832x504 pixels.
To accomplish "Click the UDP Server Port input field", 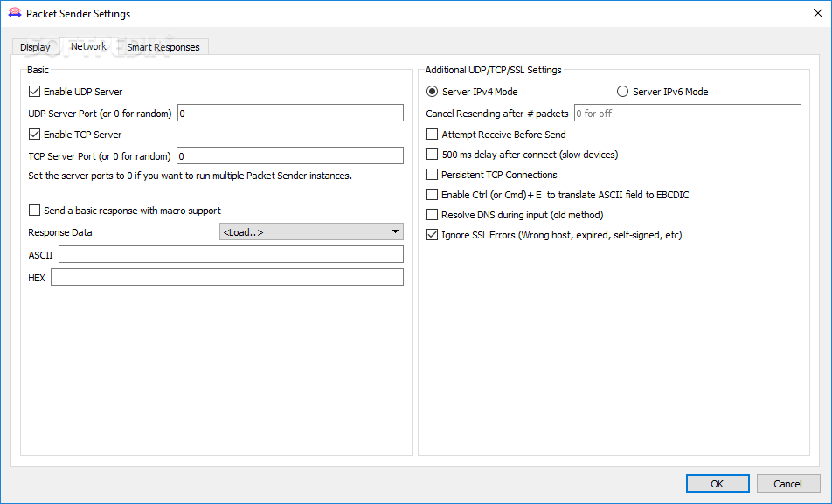I will click(290, 113).
